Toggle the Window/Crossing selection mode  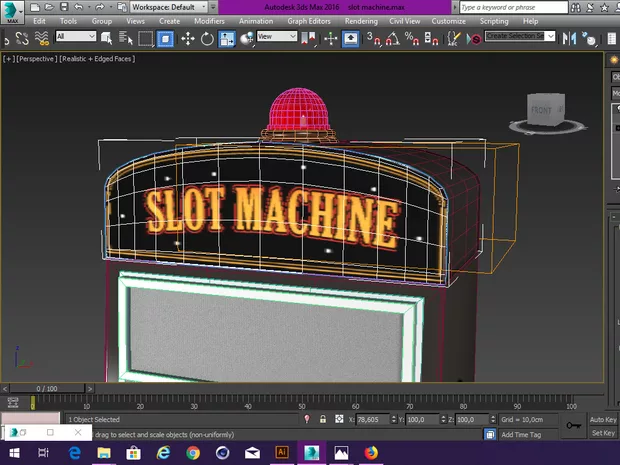(165, 38)
